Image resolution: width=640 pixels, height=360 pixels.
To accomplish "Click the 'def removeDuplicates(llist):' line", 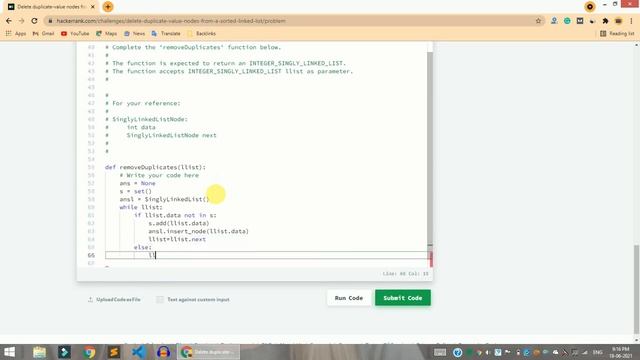I will coord(155,167).
